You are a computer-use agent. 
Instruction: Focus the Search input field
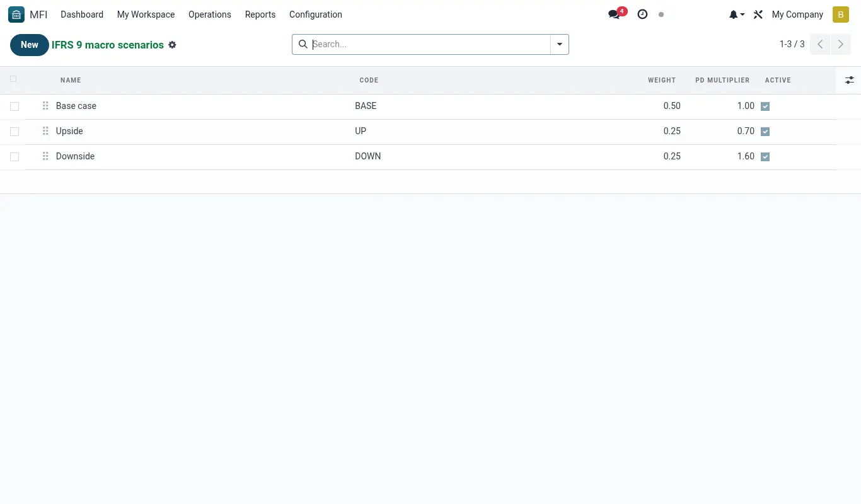pyautogui.click(x=431, y=44)
